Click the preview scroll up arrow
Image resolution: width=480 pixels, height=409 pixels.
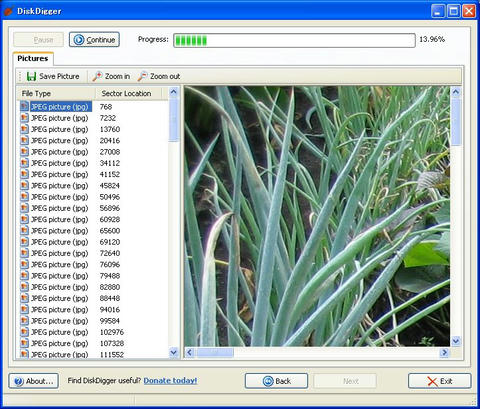click(456, 92)
